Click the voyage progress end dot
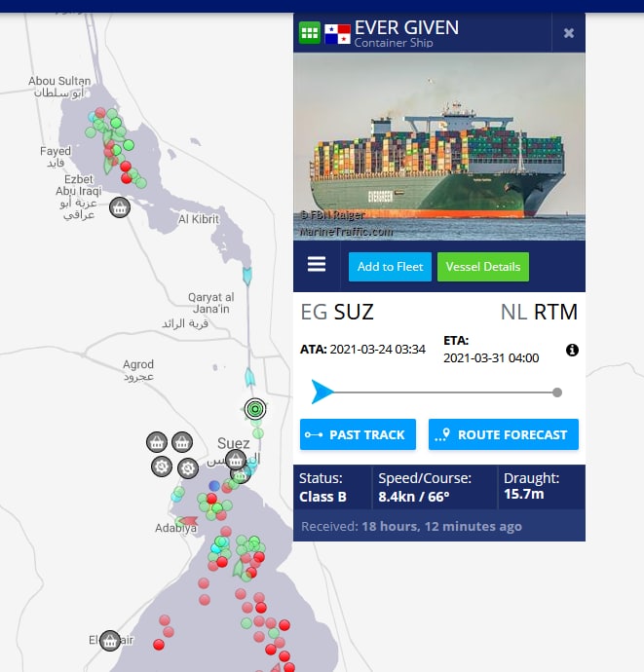Viewport: 644px width, 672px height. point(557,392)
